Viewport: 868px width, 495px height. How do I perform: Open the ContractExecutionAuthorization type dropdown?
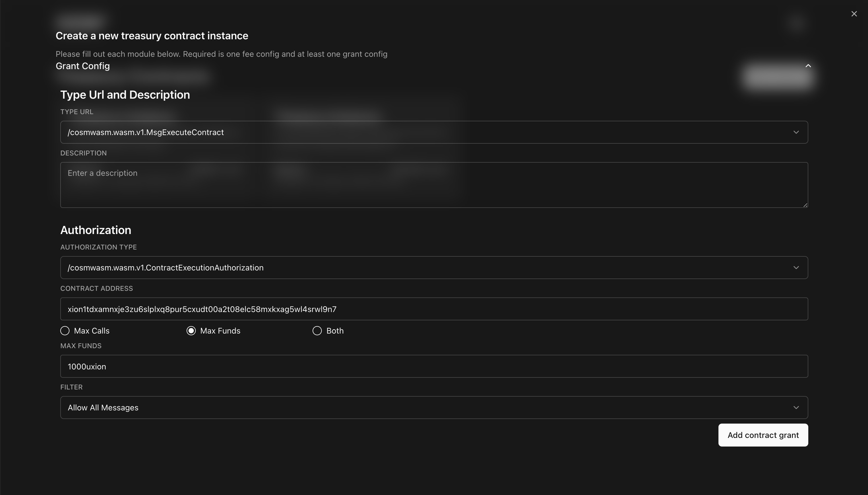point(434,268)
